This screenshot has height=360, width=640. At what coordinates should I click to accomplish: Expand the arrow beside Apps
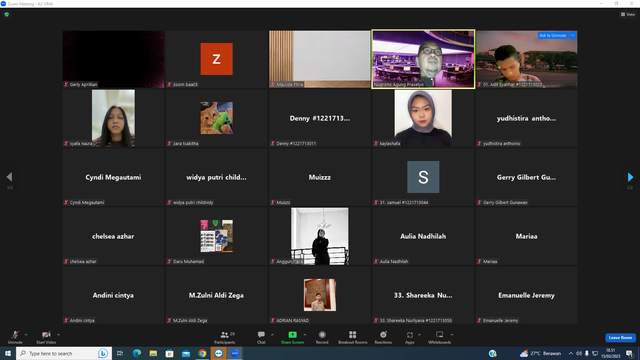click(x=419, y=335)
